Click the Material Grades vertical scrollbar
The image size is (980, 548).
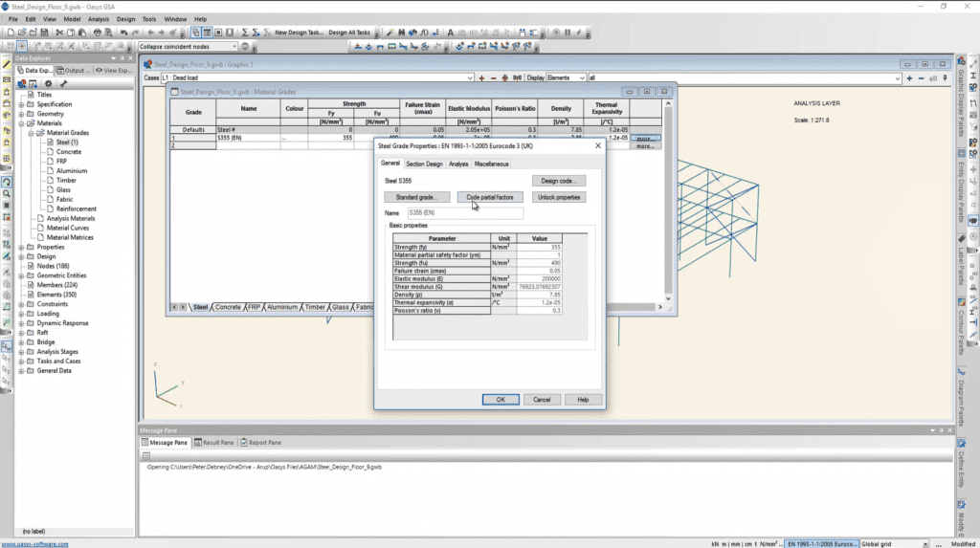click(x=668, y=200)
